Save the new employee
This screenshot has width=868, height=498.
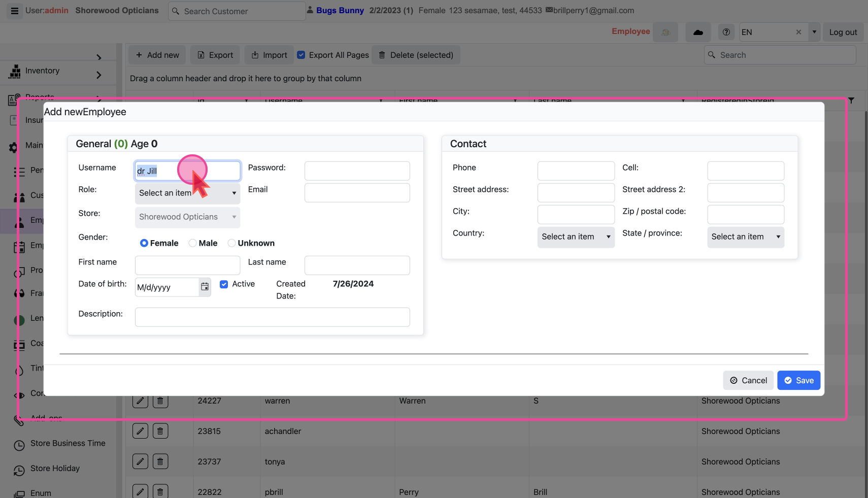point(798,380)
